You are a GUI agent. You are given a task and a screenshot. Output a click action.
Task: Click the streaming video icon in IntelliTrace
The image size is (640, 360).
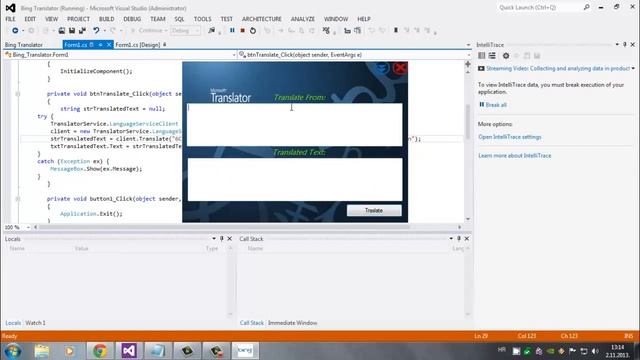click(481, 69)
